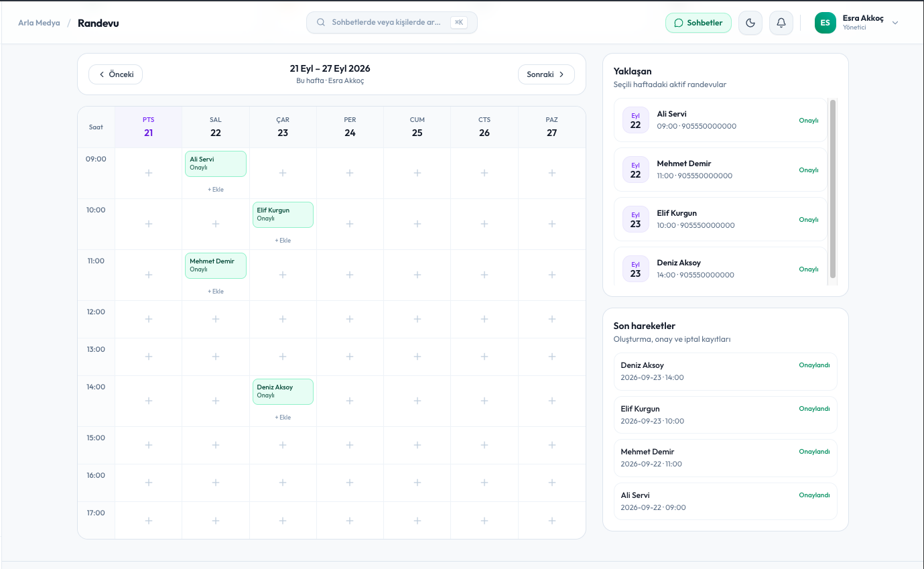Add appointment on Sunday 27 at 17:00
This screenshot has width=924, height=569.
pos(552,521)
